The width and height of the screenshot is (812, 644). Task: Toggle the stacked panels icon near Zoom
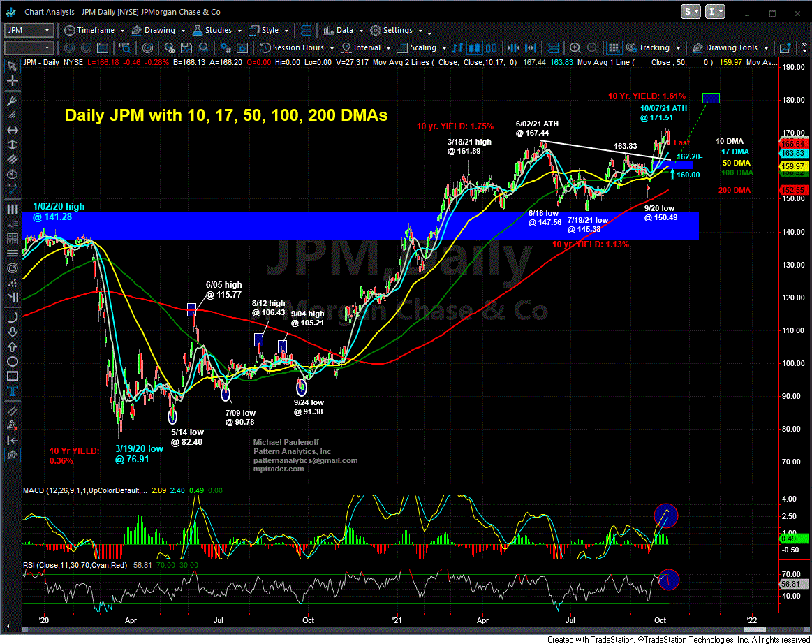[x=553, y=47]
